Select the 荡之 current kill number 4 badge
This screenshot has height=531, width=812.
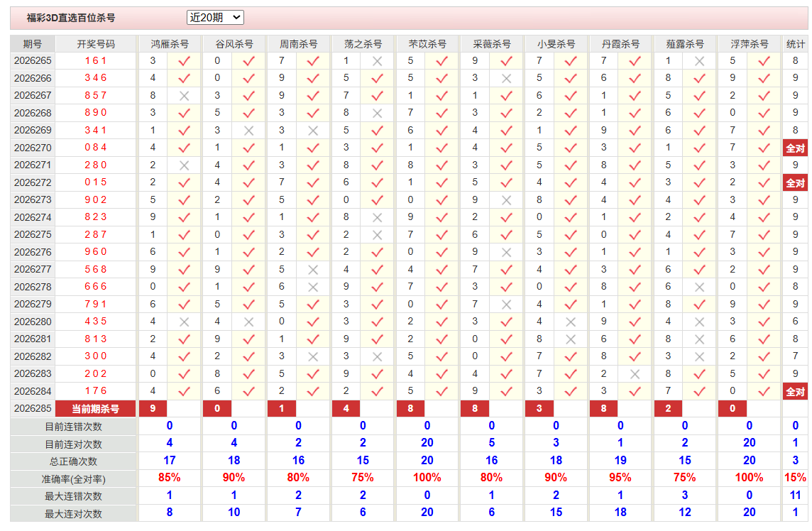click(x=346, y=409)
